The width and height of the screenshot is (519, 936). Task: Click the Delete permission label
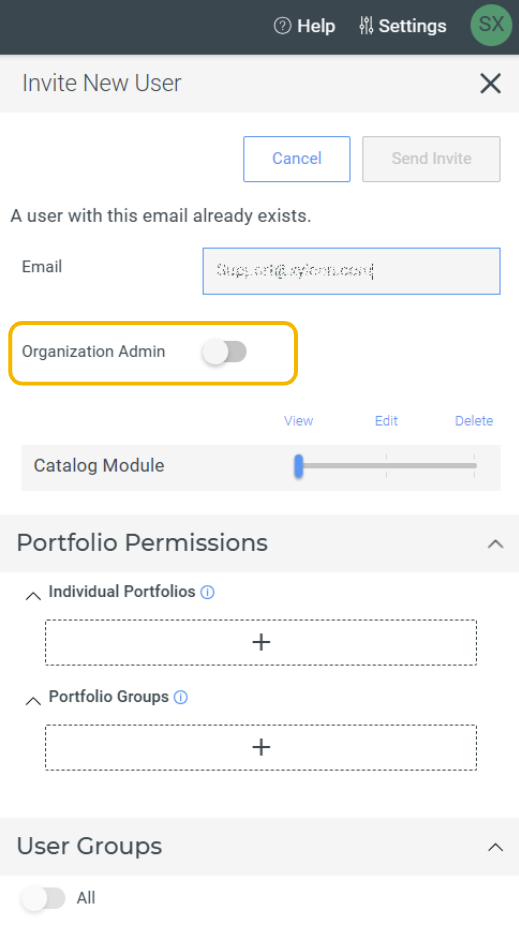(x=474, y=421)
